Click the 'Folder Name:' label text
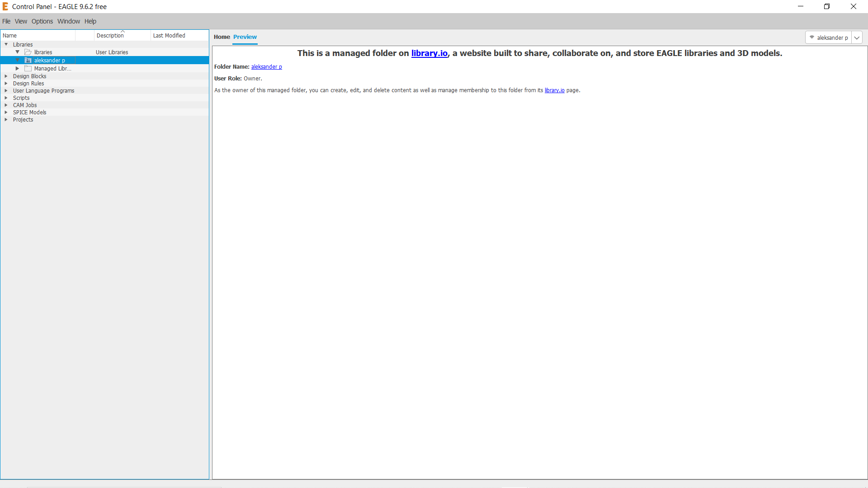 click(x=231, y=67)
